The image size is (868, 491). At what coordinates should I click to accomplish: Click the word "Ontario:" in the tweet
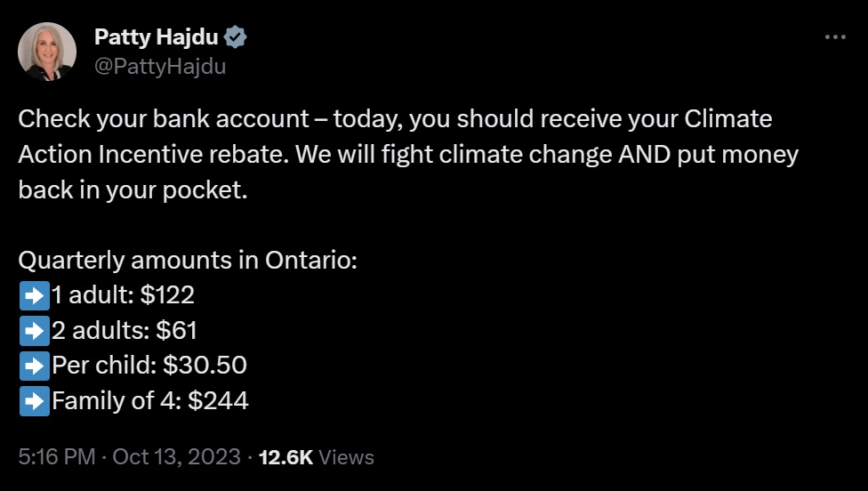[x=310, y=262]
